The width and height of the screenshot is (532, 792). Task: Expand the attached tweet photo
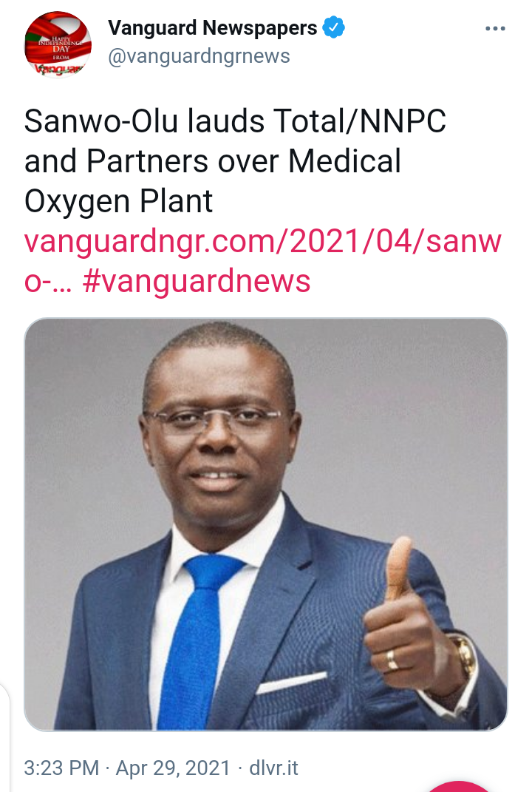266,524
